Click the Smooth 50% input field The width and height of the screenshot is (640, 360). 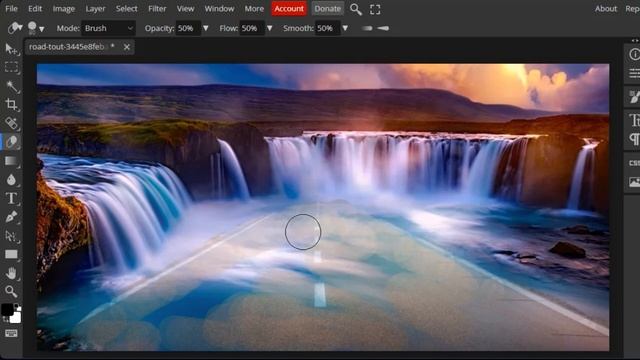pos(327,28)
